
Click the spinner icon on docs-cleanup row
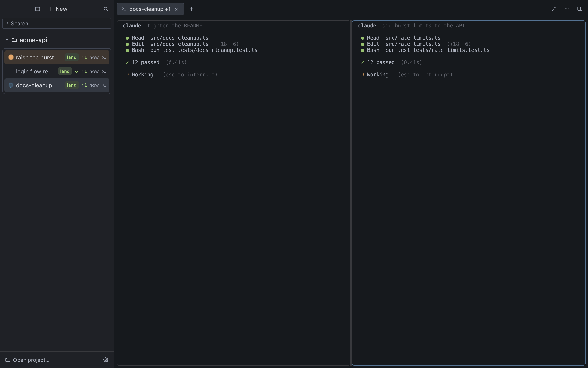11,85
